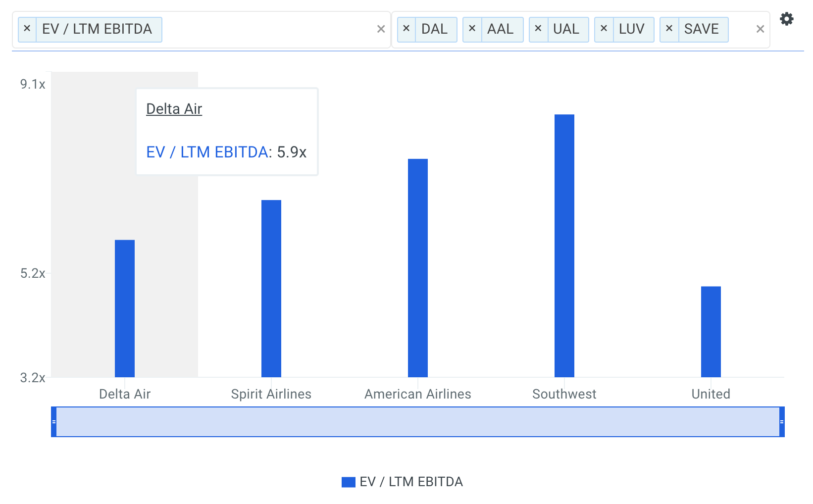Screen dimensions: 813x504
Task: Grab the left handle of range slider
Action: click(x=54, y=422)
